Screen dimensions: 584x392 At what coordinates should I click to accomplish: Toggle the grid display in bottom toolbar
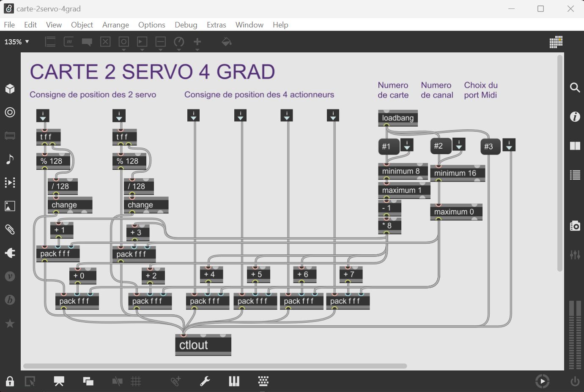point(136,381)
